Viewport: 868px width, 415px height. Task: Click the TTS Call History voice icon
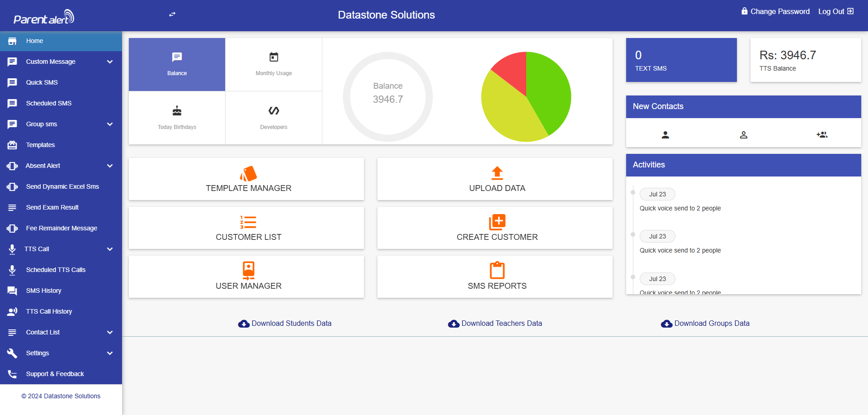coord(12,312)
